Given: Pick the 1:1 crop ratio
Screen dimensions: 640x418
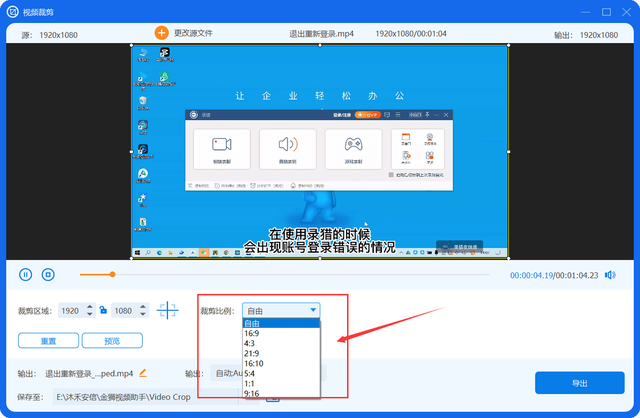Looking at the screenshot, I should coord(281,384).
